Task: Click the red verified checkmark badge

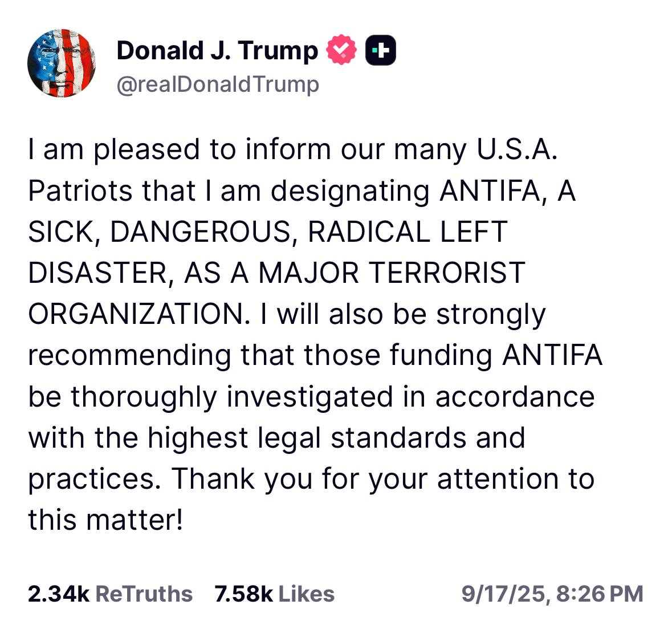Action: point(341,50)
